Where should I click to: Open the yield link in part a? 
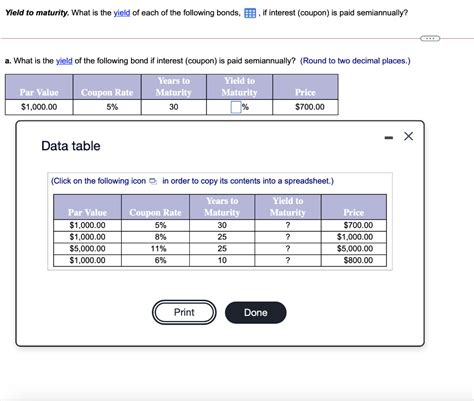(64, 61)
